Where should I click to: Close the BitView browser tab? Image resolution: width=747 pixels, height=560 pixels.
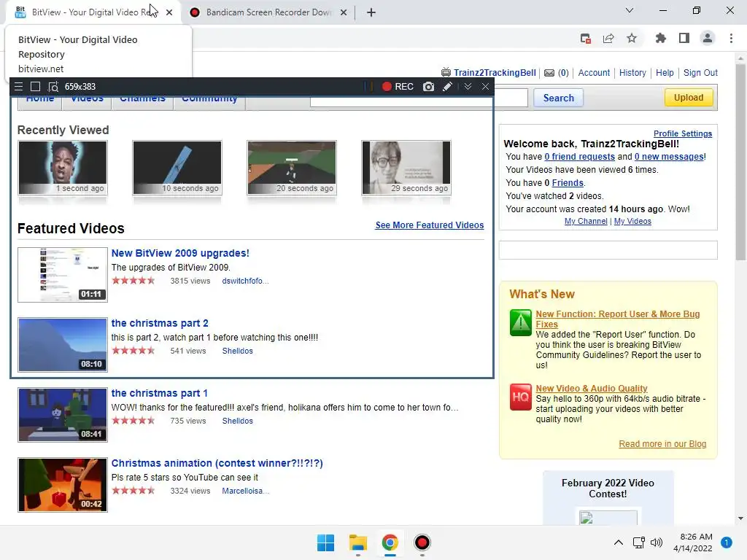pos(169,12)
